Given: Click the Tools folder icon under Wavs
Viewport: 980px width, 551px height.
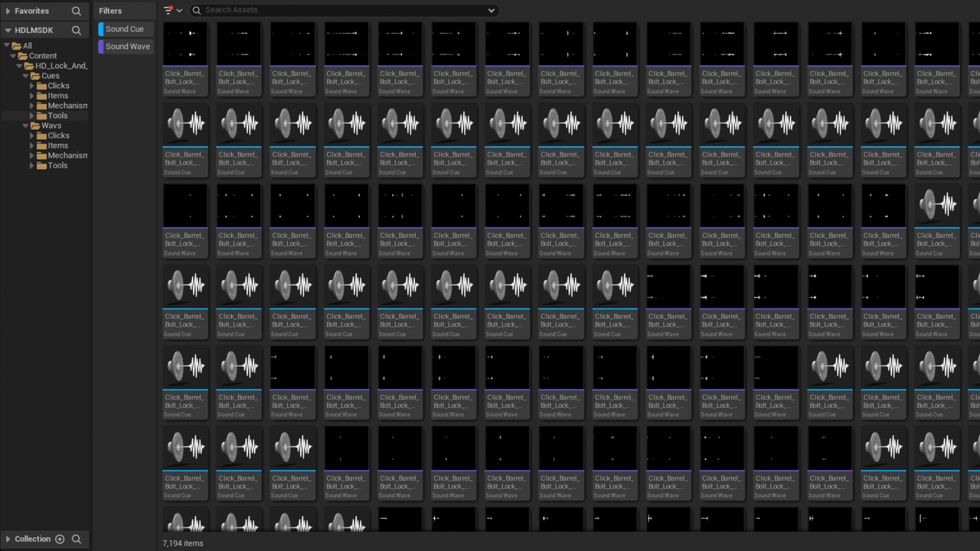Looking at the screenshot, I should pyautogui.click(x=42, y=165).
